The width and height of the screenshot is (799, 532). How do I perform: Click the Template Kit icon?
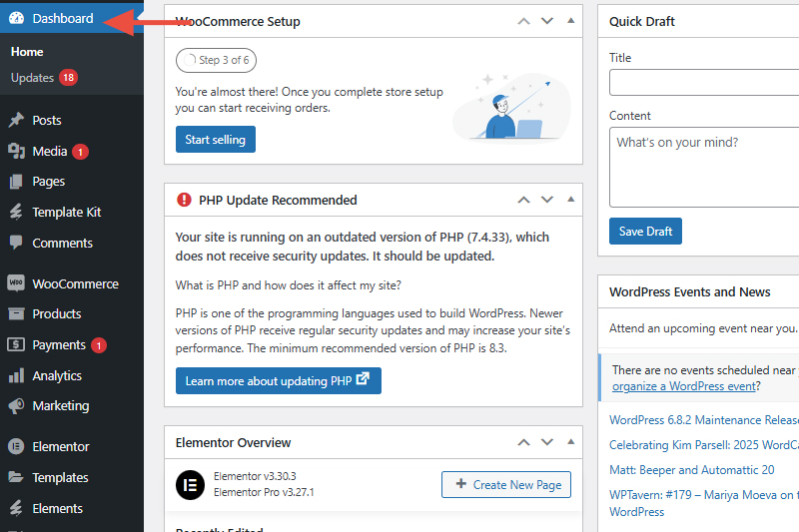16,212
